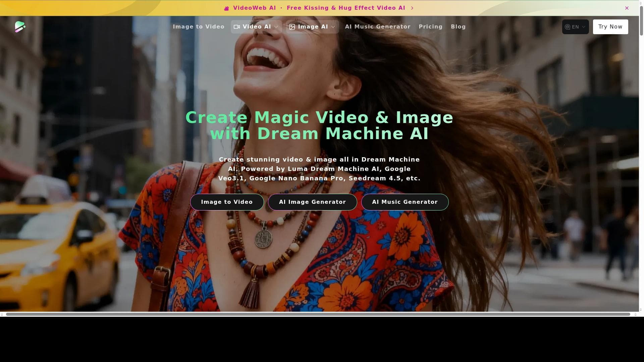Click the video camera icon beside Video AI
This screenshot has width=644, height=362.
(236, 27)
